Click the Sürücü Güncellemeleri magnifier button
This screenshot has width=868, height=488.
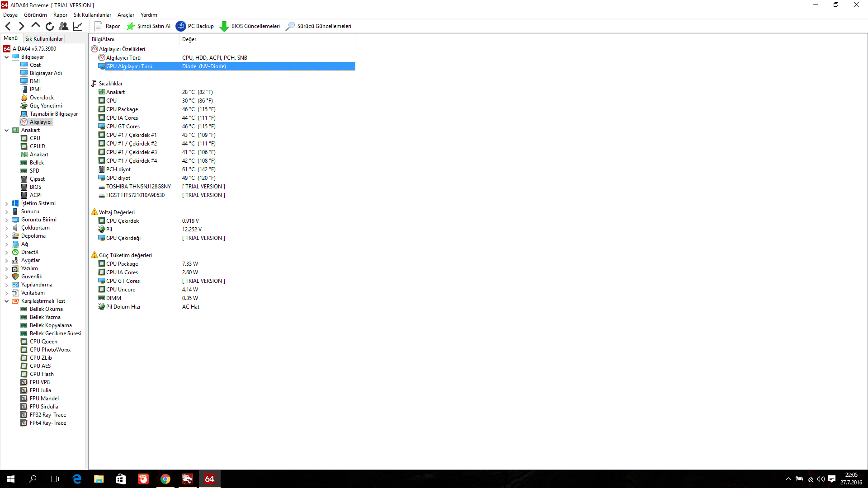(318, 26)
